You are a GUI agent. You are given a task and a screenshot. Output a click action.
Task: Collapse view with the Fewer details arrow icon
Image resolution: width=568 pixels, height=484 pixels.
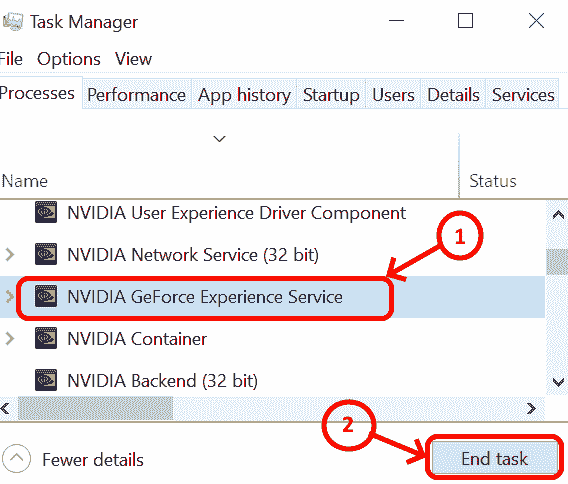click(x=16, y=459)
